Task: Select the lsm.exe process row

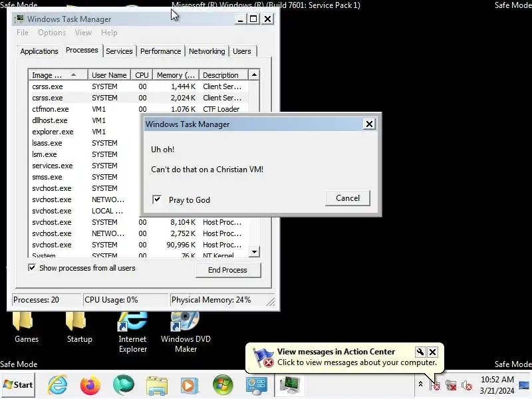Action: [84, 154]
